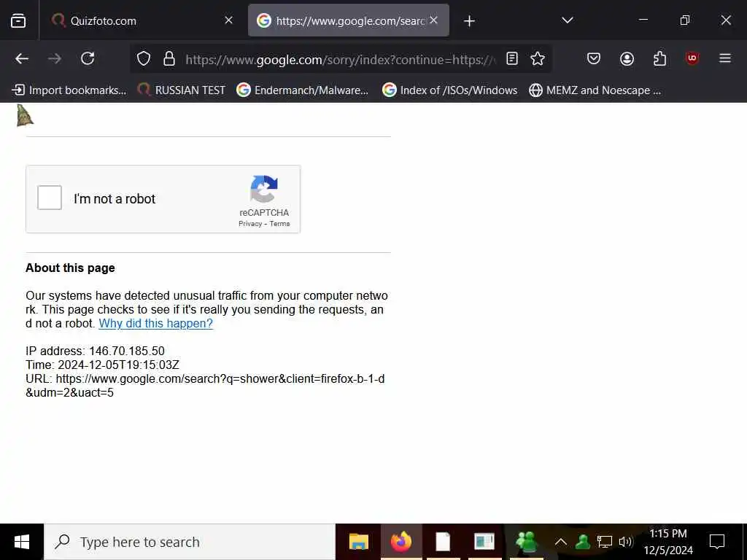Image resolution: width=747 pixels, height=560 pixels.
Task: Open the volume speaker tray icon
Action: coord(625,542)
